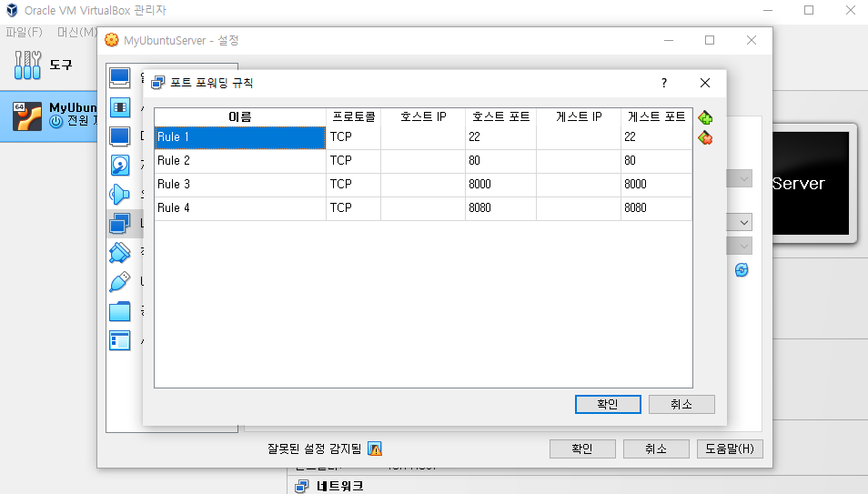Maximize the MyUbuntuServer settings window
Viewport: 868px width, 494px height.
(710, 40)
